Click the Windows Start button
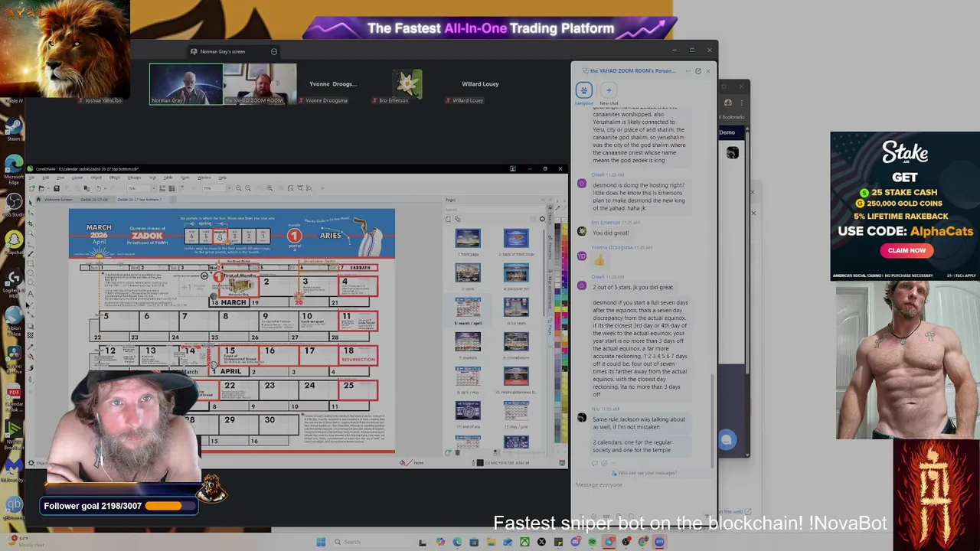Image resolution: width=980 pixels, height=551 pixels. [321, 543]
